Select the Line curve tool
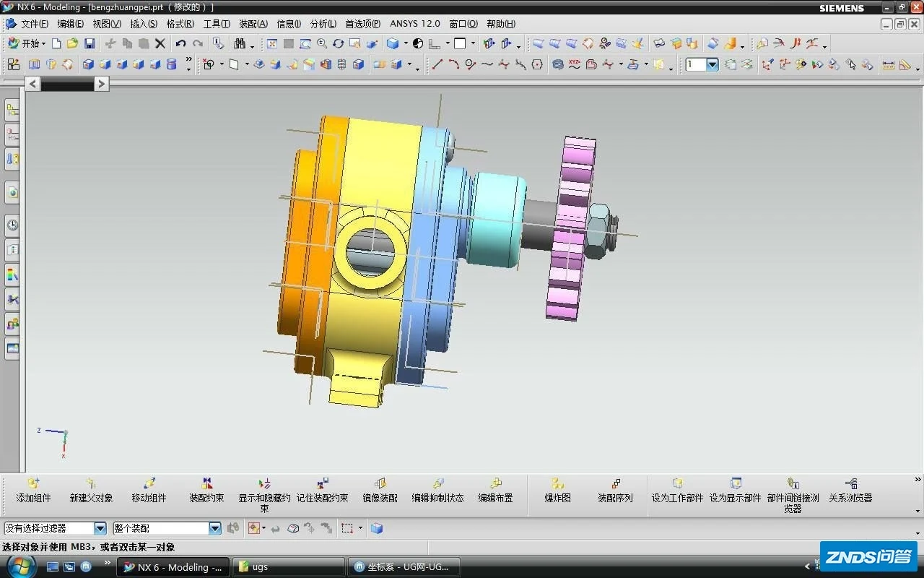 (437, 64)
